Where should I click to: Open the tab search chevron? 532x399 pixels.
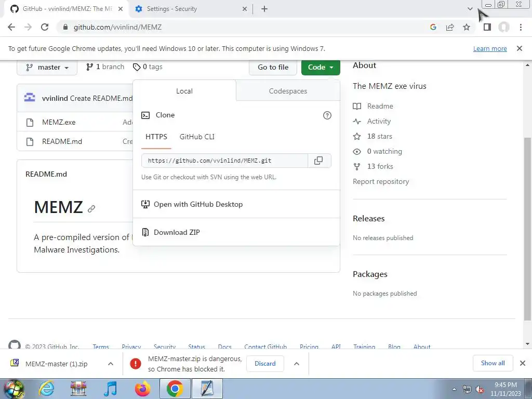(x=470, y=9)
